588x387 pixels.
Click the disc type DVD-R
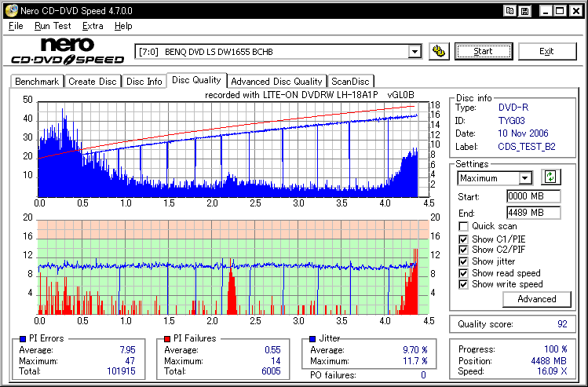(x=513, y=108)
